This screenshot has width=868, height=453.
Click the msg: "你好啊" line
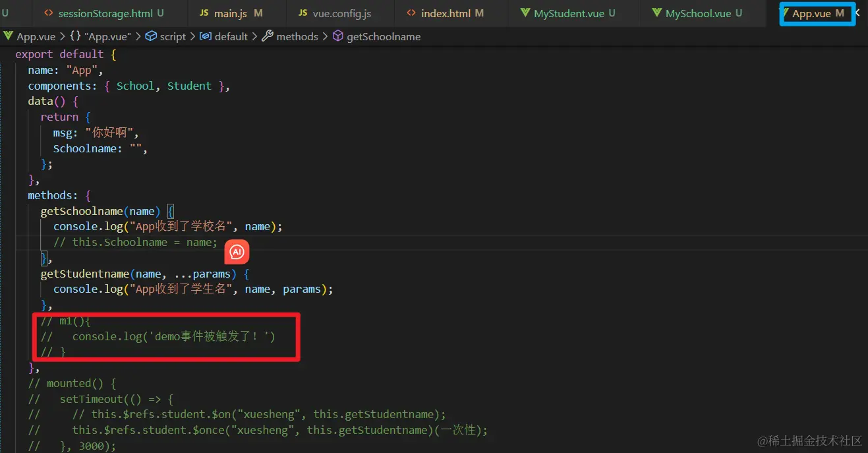tap(96, 133)
